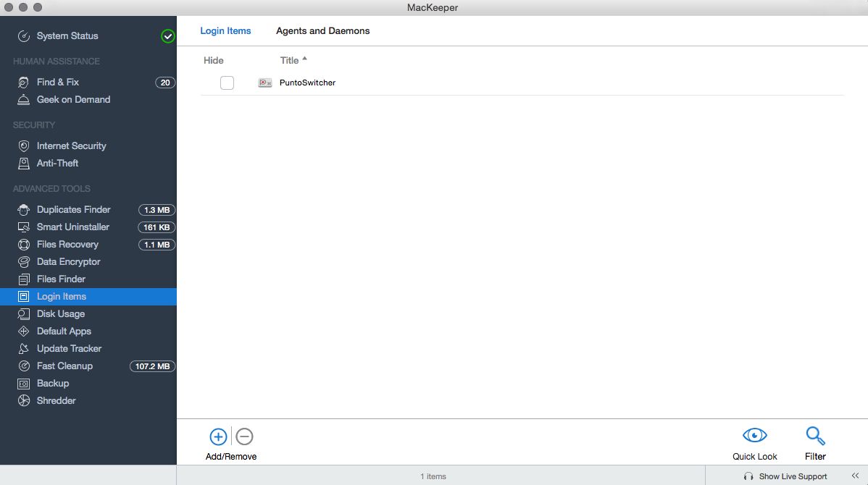Click the Find & Fix 20 badge

[x=165, y=83]
